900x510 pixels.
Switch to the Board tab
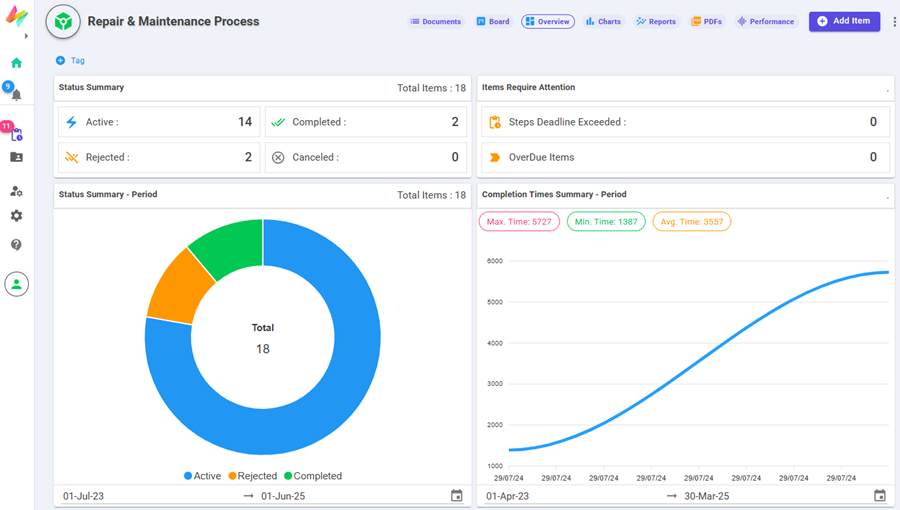(493, 21)
